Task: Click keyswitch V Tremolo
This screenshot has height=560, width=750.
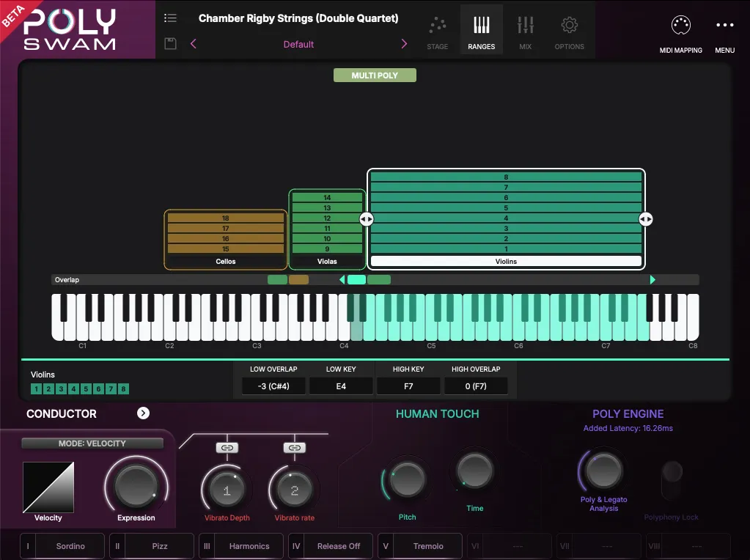Action: 420,546
